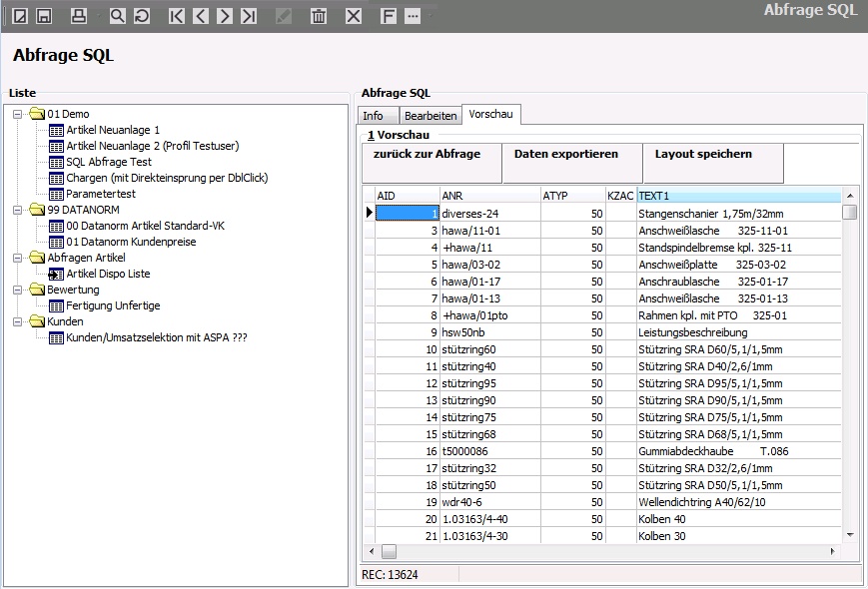Click the cell Leistungsbeschreibung
This screenshot has height=589, width=868.
[x=739, y=332]
